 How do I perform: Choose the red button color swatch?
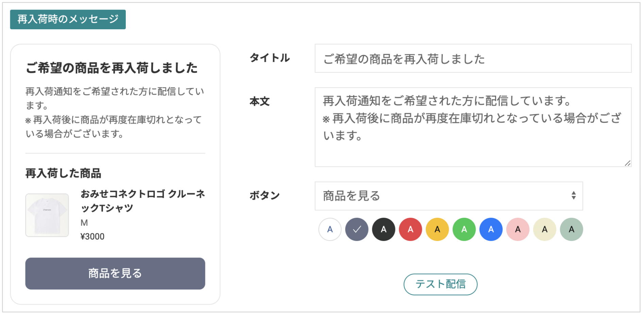tap(410, 229)
